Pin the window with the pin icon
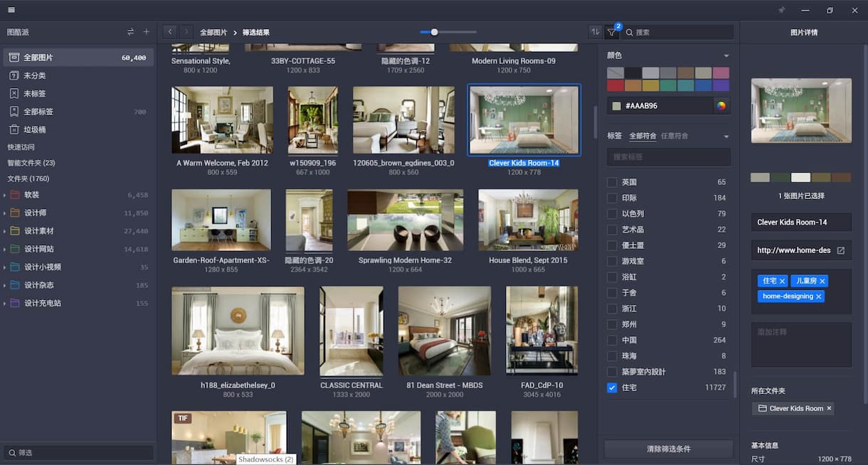This screenshot has height=465, width=868. point(781,10)
